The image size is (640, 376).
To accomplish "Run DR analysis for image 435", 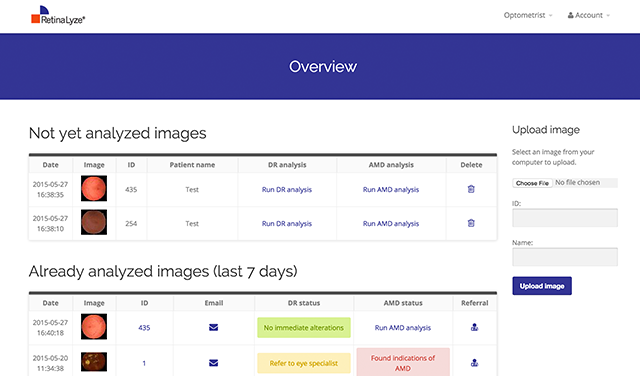I will click(x=287, y=189).
